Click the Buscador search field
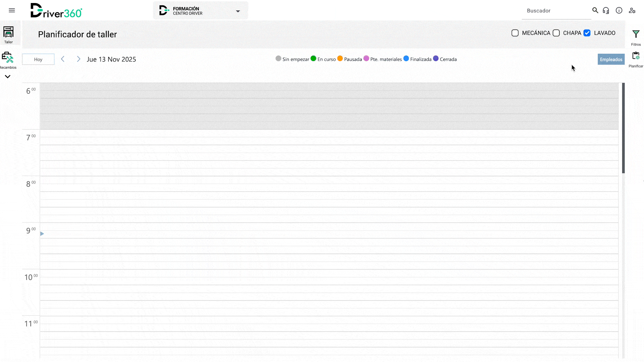This screenshot has width=644, height=362. (x=556, y=11)
